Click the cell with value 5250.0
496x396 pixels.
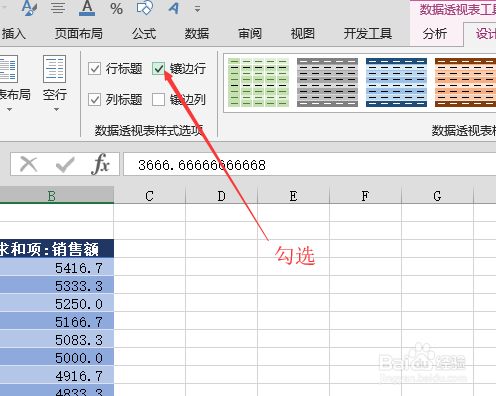(x=57, y=303)
